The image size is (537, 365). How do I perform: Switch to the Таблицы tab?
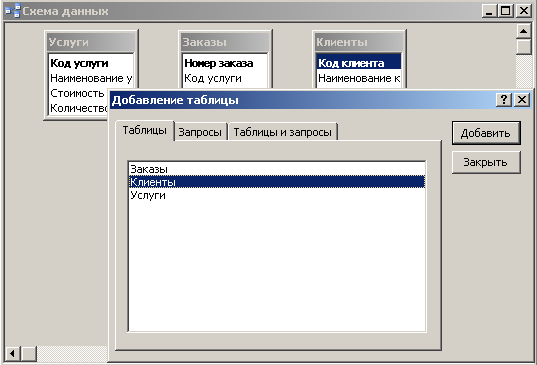(x=145, y=130)
